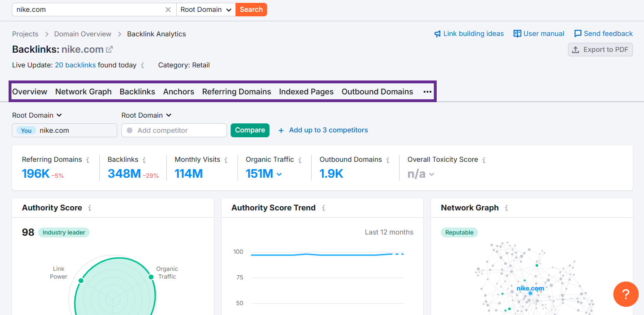Expand Root Domain dropdown above competitor field
644x315 pixels.
[146, 115]
